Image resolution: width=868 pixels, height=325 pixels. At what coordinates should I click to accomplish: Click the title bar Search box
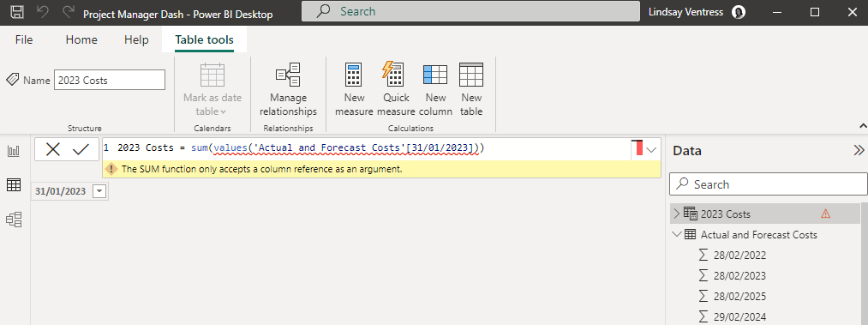[470, 11]
